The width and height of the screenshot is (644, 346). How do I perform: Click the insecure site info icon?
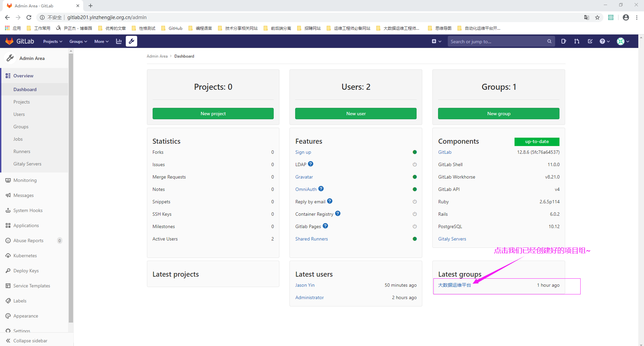click(42, 17)
